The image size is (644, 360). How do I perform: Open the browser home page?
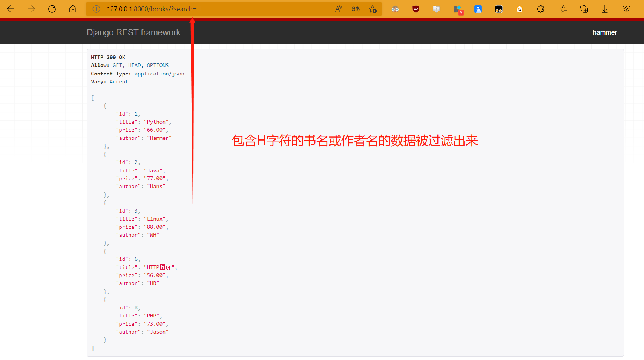coord(73,9)
